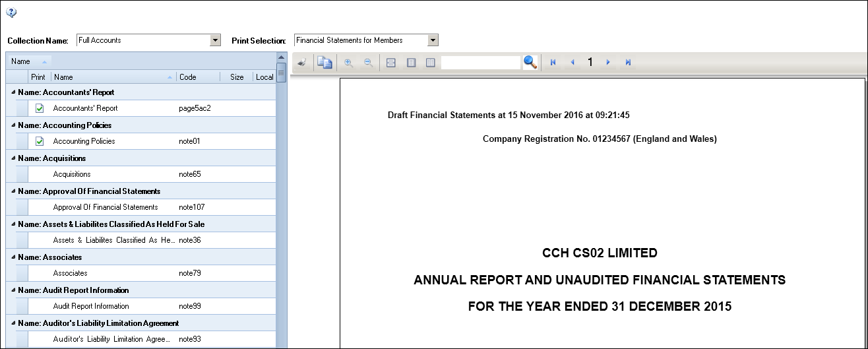The height and width of the screenshot is (349, 868).
Task: Click code note107
Action: 192,207
